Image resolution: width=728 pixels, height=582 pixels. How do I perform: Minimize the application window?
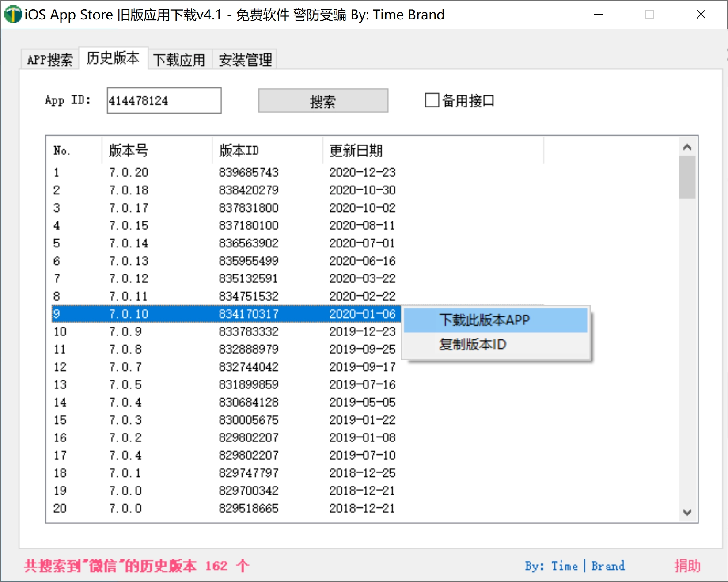pyautogui.click(x=599, y=15)
